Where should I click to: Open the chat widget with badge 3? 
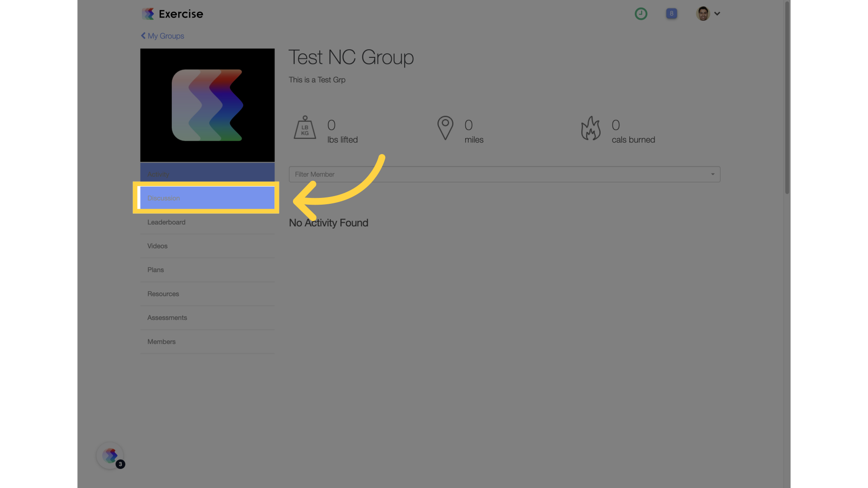110,455
